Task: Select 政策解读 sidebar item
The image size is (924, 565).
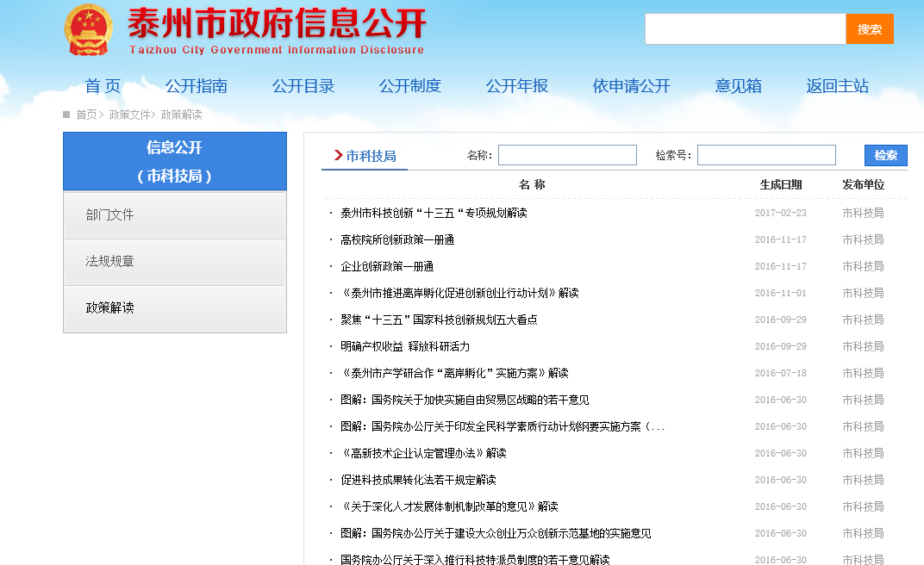Action: point(110,308)
